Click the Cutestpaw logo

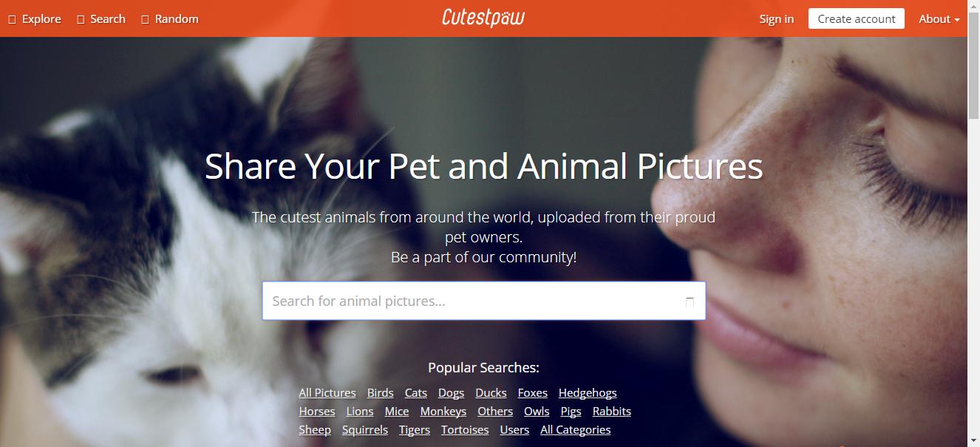(x=483, y=18)
